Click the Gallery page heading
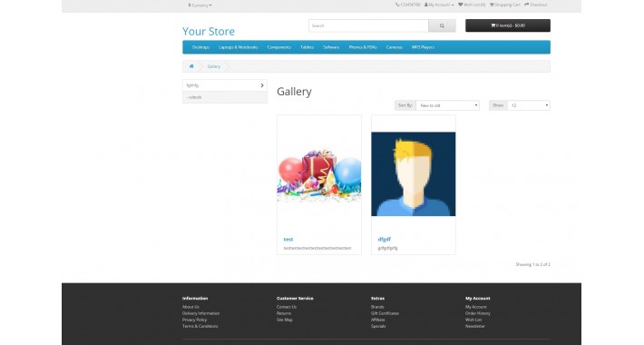Screen dimensions: 644x345 point(294,92)
